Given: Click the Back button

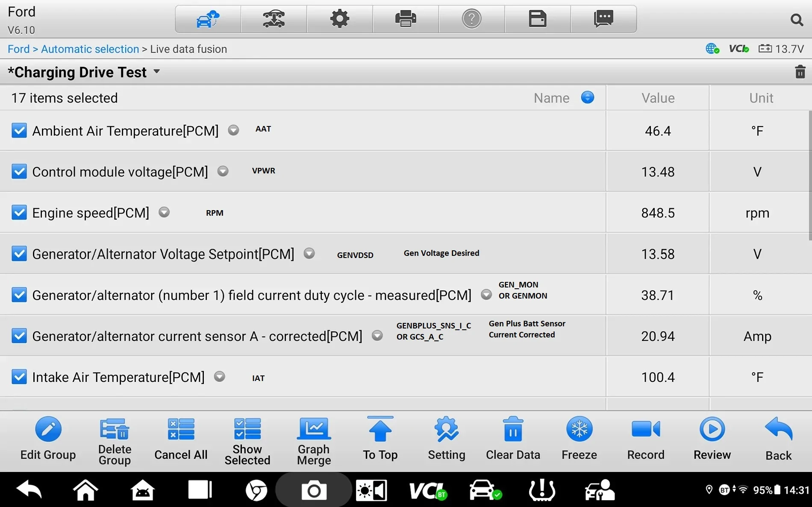Looking at the screenshot, I should click(778, 440).
